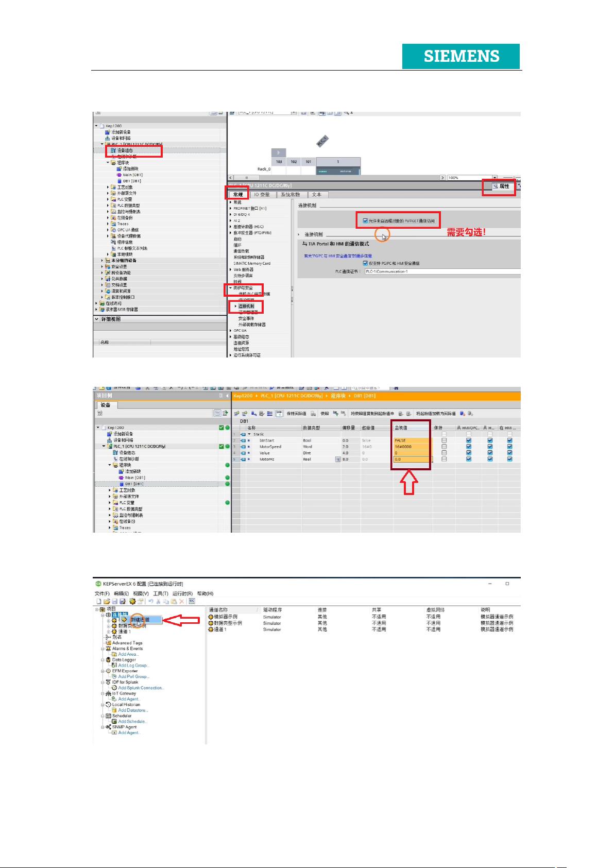Click the Scheduler tree icon
The width and height of the screenshot is (614, 868).
click(108, 716)
